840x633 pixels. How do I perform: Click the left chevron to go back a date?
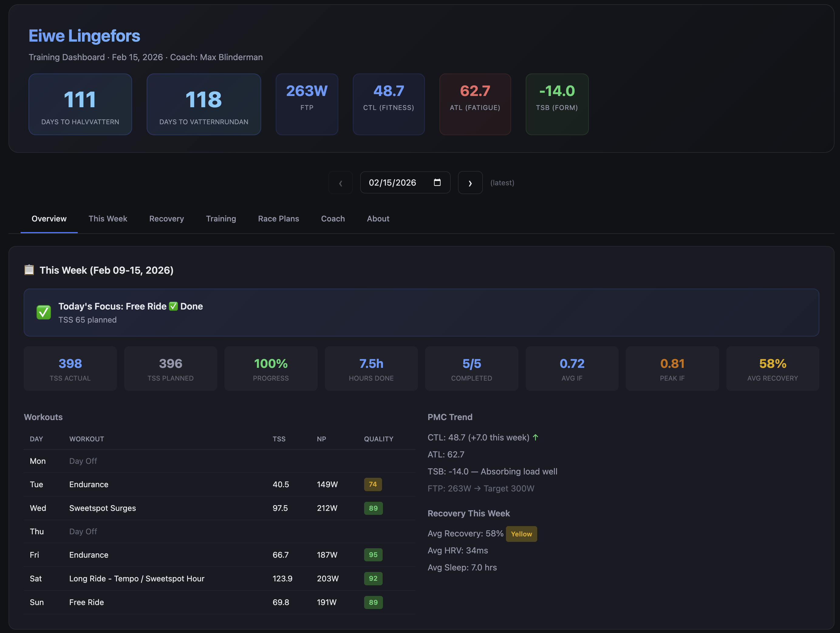click(x=340, y=183)
